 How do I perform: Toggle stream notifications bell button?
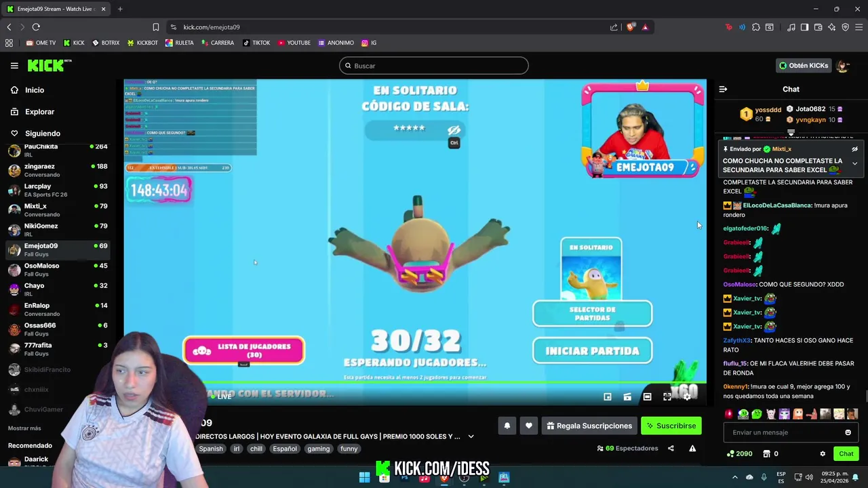coord(507,426)
